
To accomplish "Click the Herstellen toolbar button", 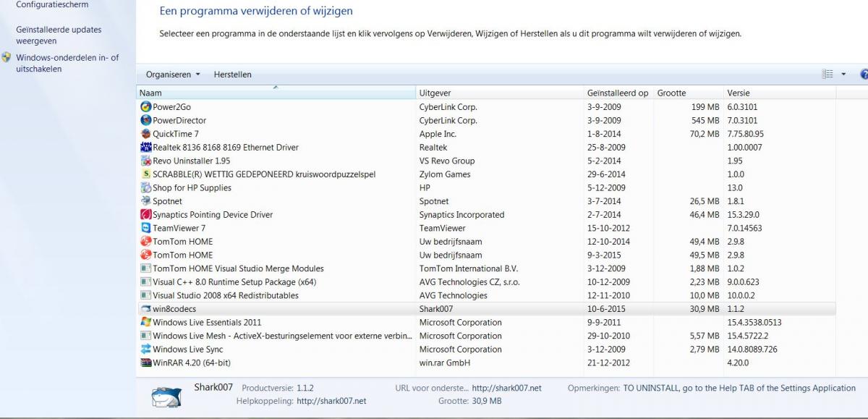I will [x=233, y=75].
